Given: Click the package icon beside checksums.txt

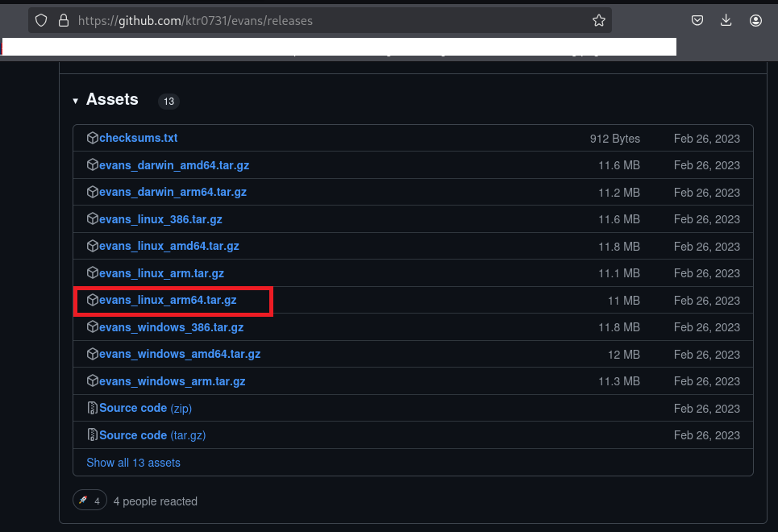Looking at the screenshot, I should click(92, 139).
